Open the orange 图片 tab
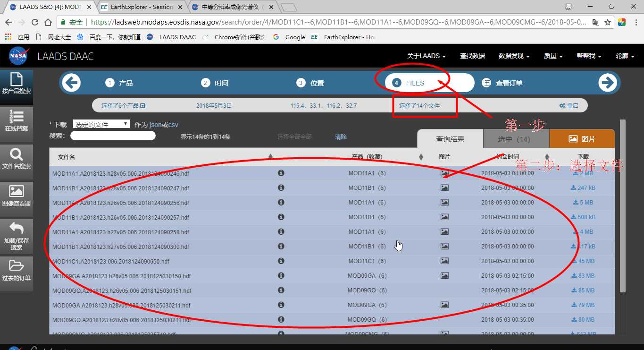Image resolution: width=644 pixels, height=350 pixels. 582,139
